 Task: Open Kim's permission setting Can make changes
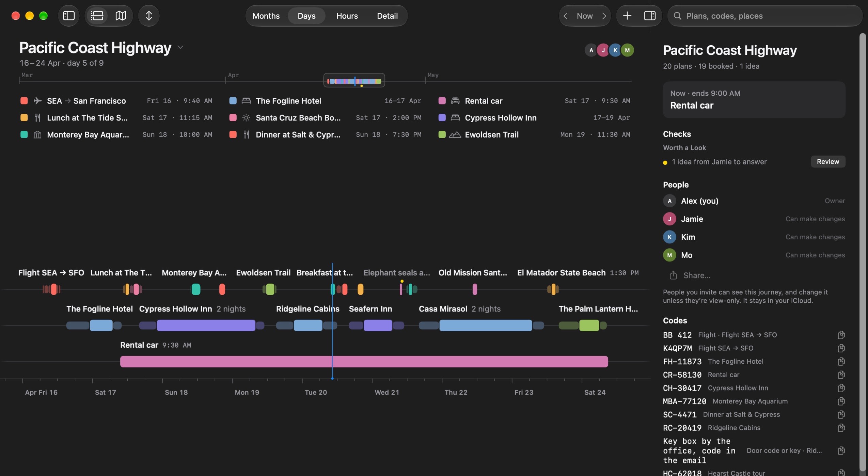(815, 237)
